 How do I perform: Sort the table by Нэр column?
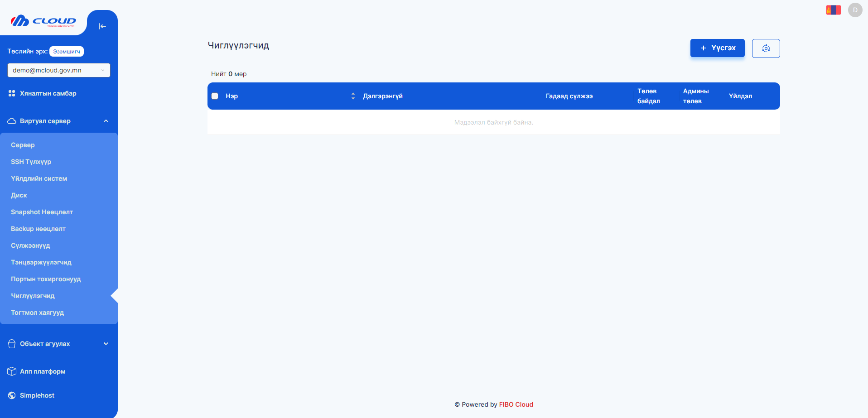pyautogui.click(x=353, y=96)
